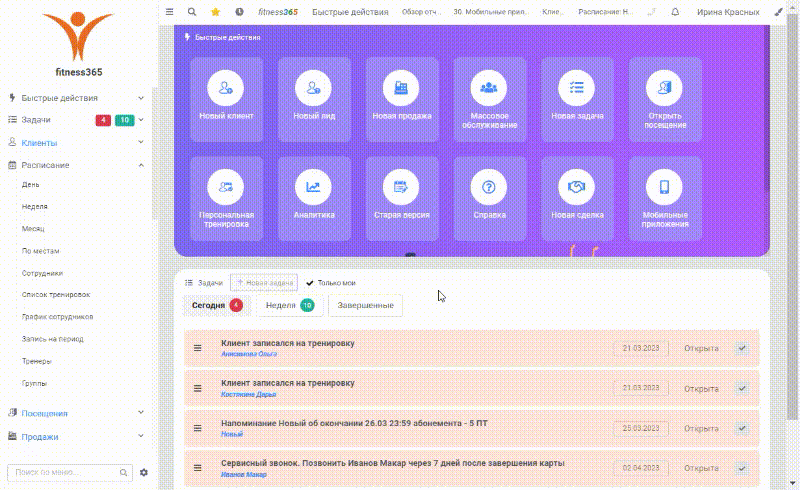Open the 30. Мобильные прил... top tab
Screen dimensions: 800x490
tap(491, 12)
